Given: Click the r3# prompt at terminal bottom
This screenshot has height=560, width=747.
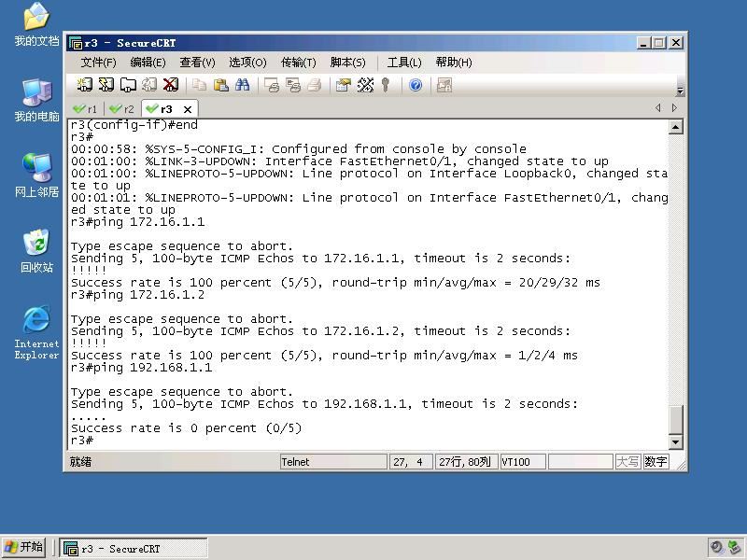Looking at the screenshot, I should [x=82, y=441].
